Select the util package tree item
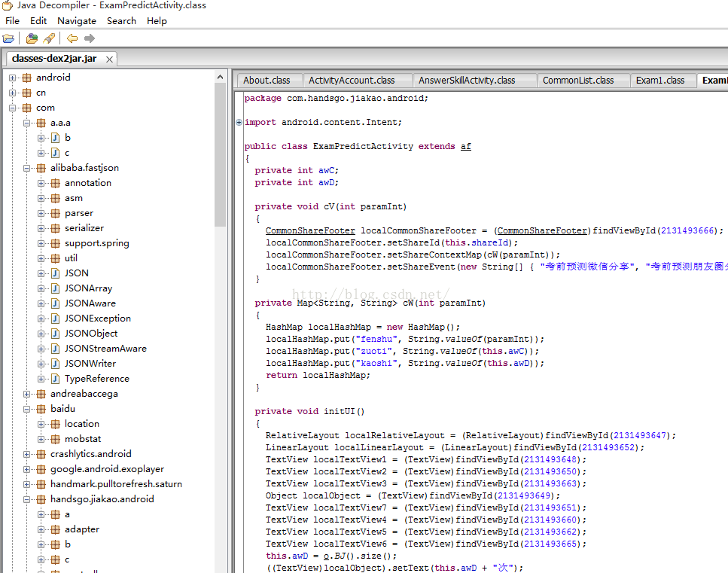This screenshot has height=573, width=728. pos(71,258)
